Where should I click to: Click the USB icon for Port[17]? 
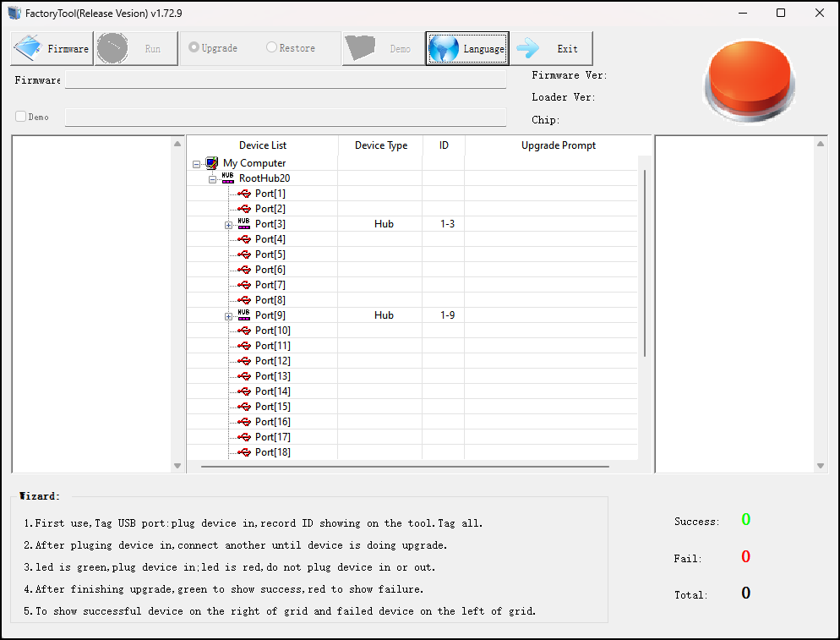[244, 437]
